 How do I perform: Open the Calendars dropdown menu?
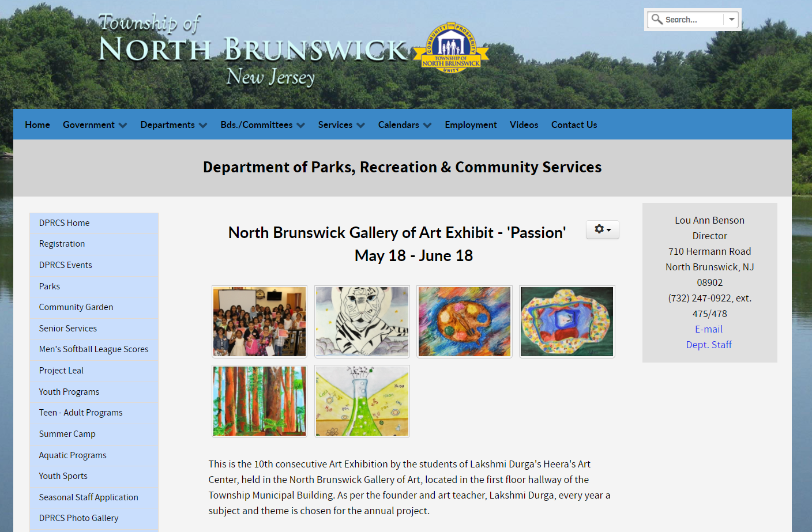(404, 125)
